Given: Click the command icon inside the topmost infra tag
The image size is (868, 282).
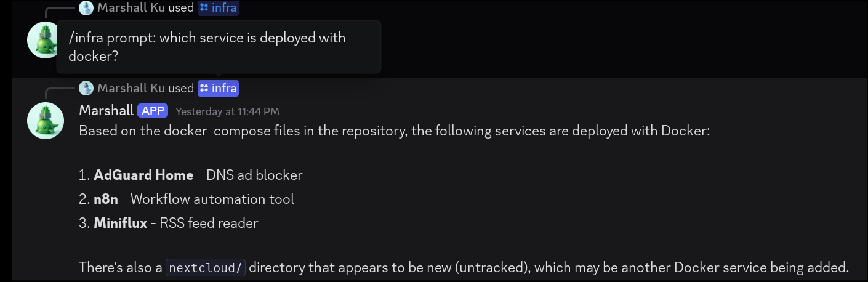Looking at the screenshot, I should point(204,8).
